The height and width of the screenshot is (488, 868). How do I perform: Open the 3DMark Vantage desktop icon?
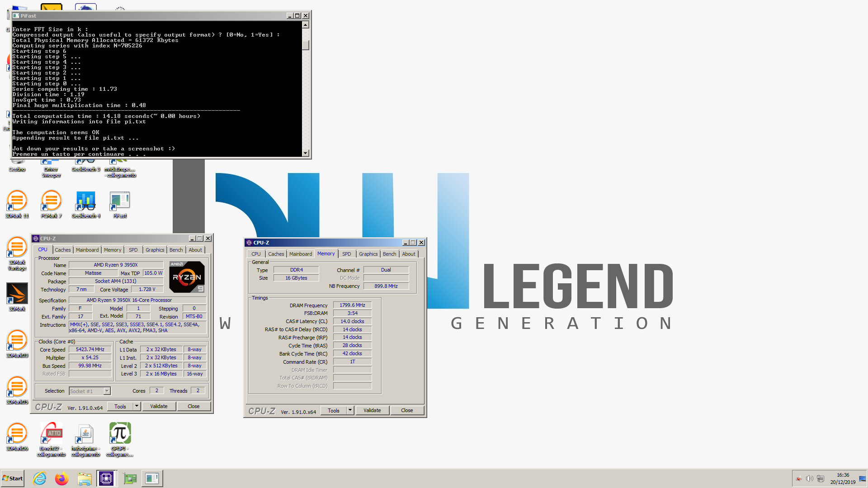click(x=17, y=253)
